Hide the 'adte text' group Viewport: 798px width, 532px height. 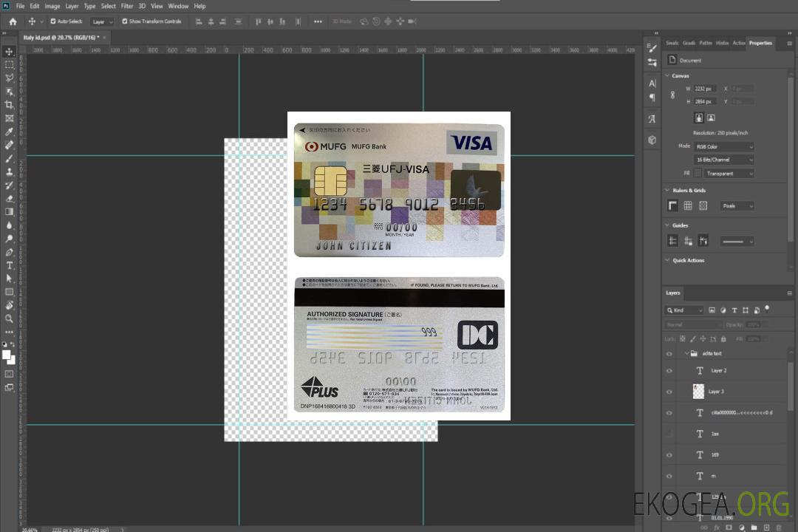pyautogui.click(x=669, y=354)
